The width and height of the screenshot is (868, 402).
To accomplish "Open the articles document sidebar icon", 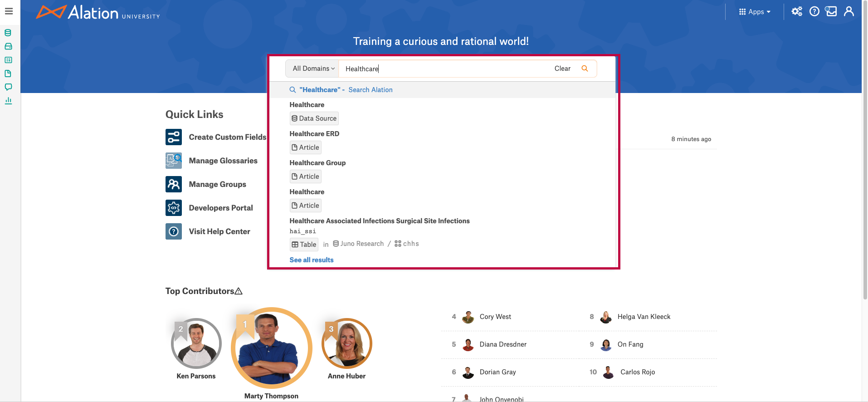I will [8, 74].
